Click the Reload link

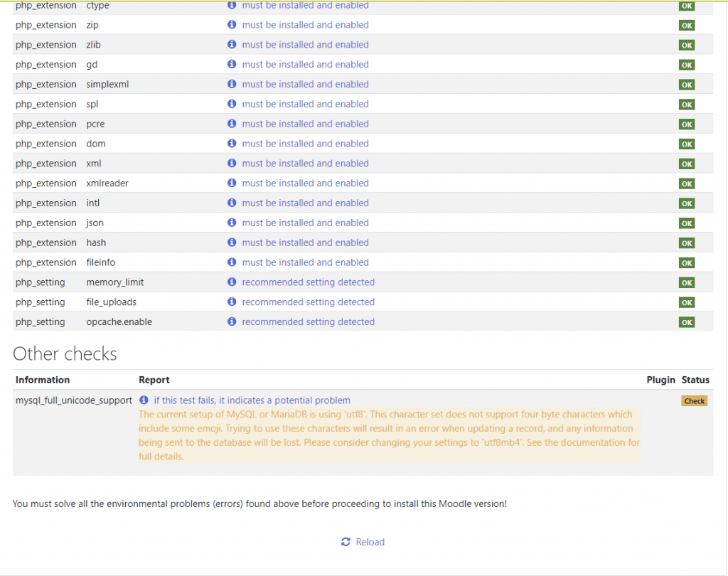(370, 542)
